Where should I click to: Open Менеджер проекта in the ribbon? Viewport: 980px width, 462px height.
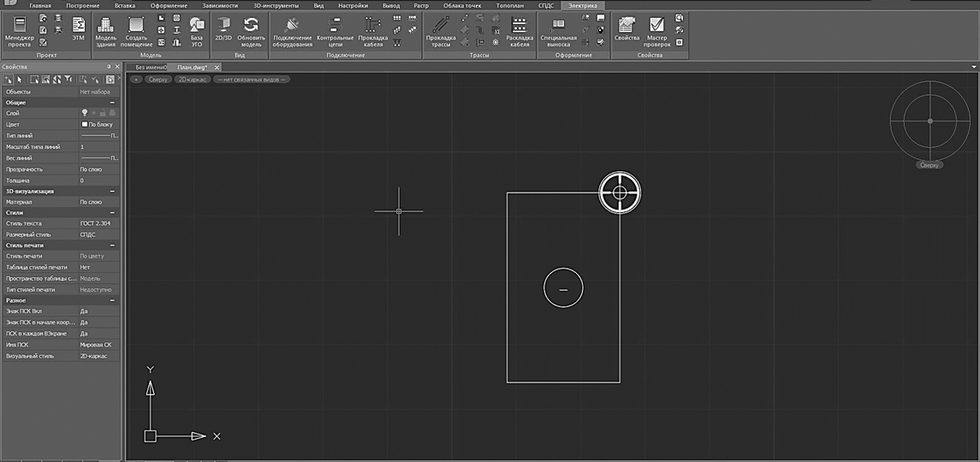19,30
